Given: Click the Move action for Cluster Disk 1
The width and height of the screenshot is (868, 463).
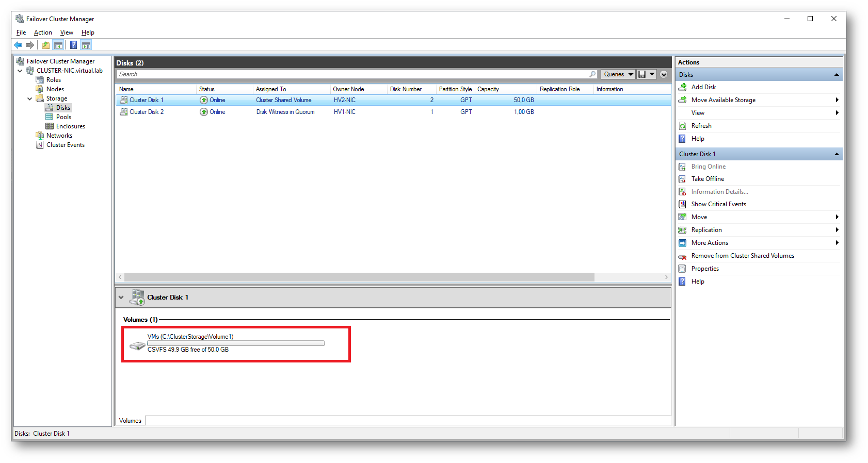Looking at the screenshot, I should 699,217.
